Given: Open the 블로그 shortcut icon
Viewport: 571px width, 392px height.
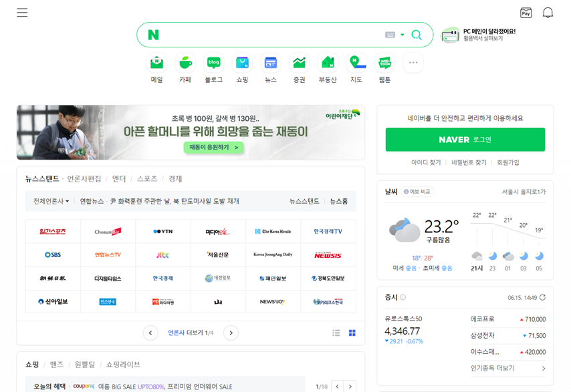Looking at the screenshot, I should [x=214, y=63].
